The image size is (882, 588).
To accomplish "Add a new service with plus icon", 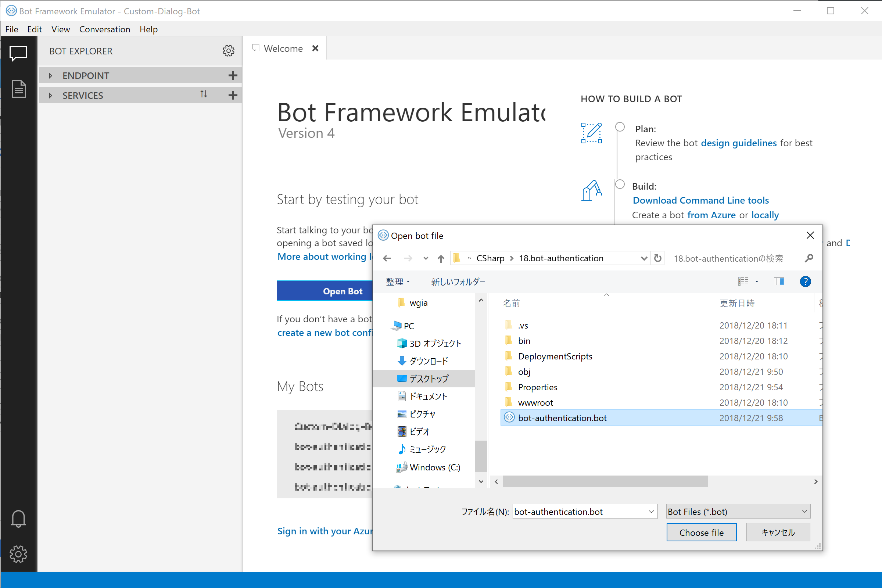I will tap(233, 95).
